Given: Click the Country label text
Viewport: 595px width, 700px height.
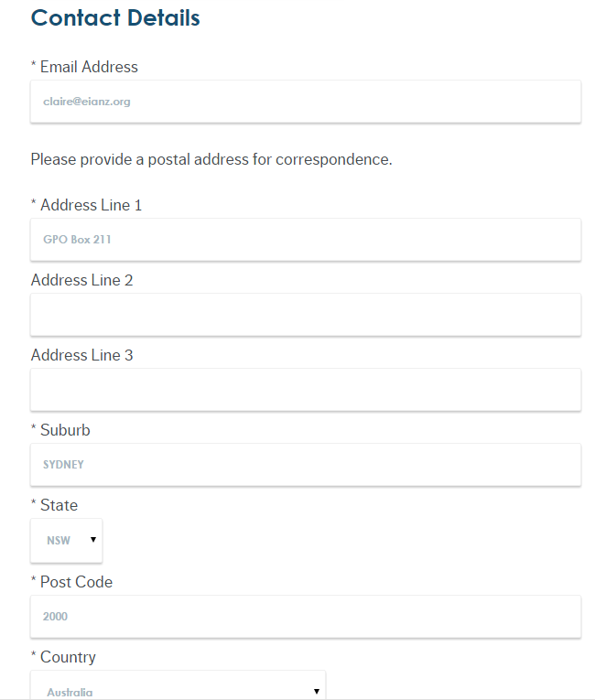Looking at the screenshot, I should tap(68, 657).
